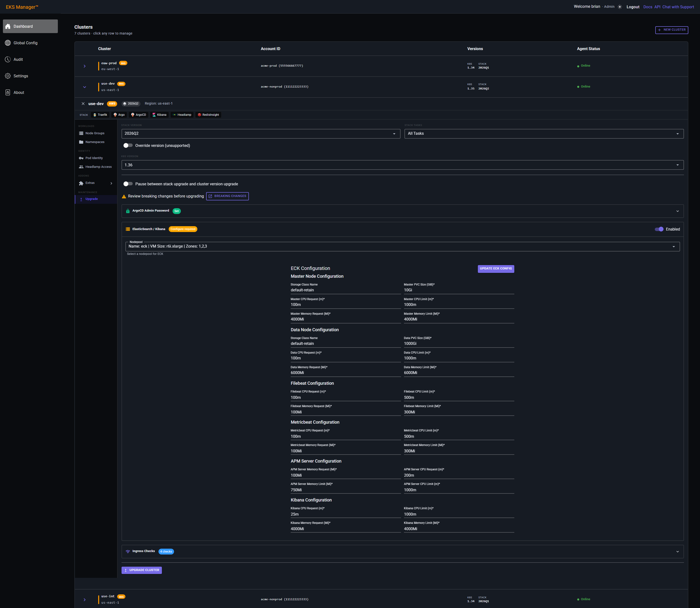Click Update ECK Config button
This screenshot has width=700, height=608.
tap(496, 269)
